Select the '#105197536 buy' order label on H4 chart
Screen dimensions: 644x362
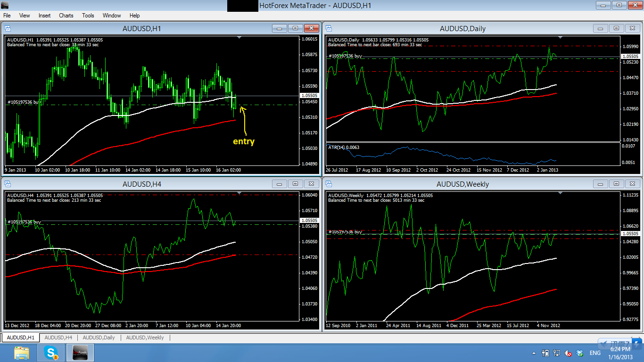pos(24,222)
